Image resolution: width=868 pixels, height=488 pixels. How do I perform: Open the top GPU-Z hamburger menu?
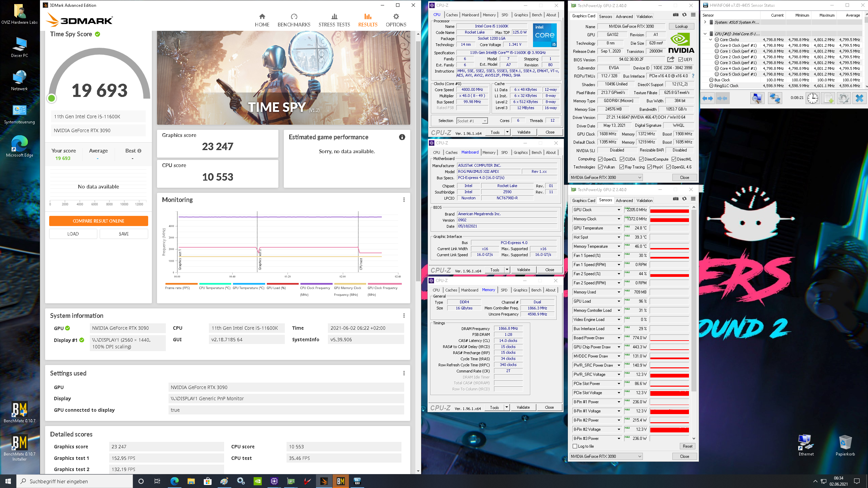pyautogui.click(x=693, y=15)
